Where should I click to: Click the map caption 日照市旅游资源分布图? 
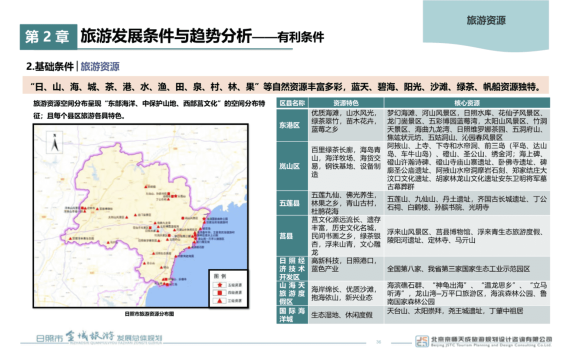(149, 313)
